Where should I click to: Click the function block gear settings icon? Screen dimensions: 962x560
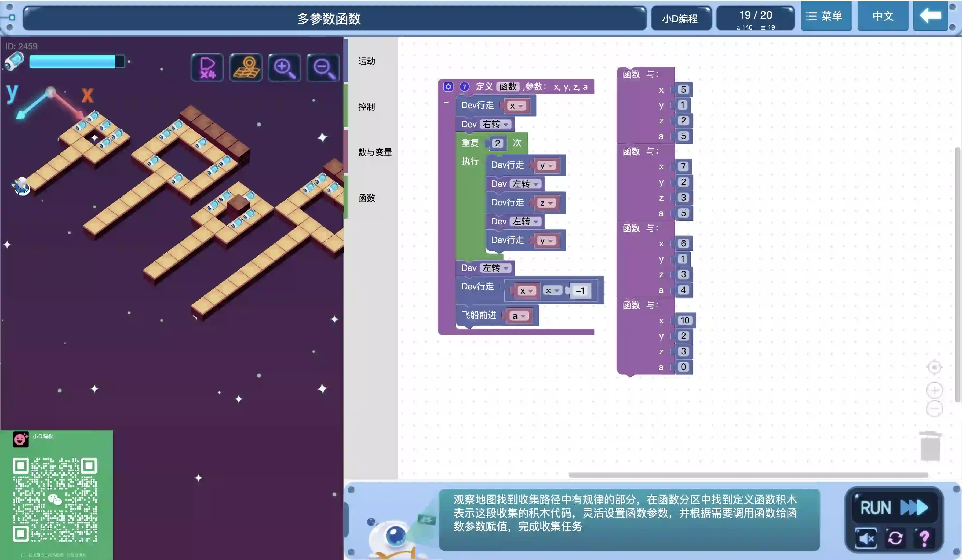(448, 87)
